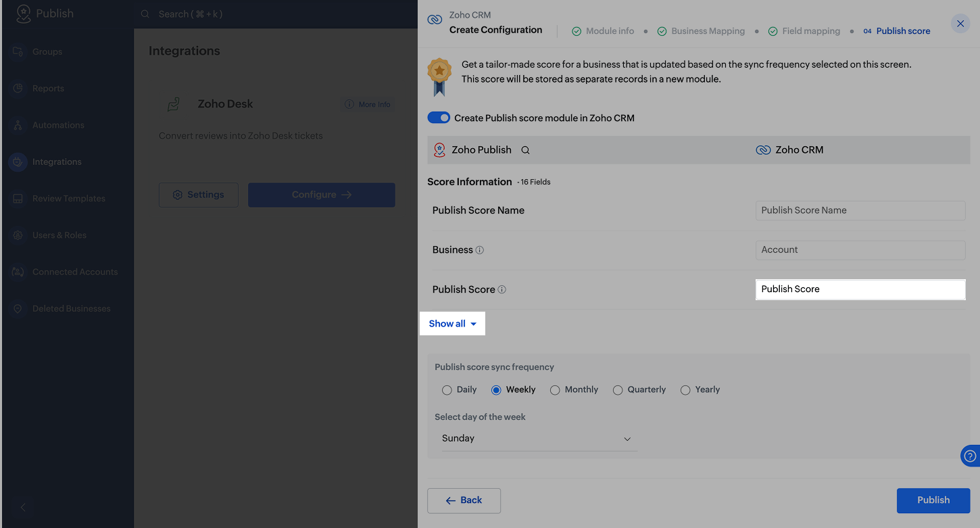Click the 'Integrations' page heading
Image resolution: width=980 pixels, height=528 pixels.
tap(185, 51)
